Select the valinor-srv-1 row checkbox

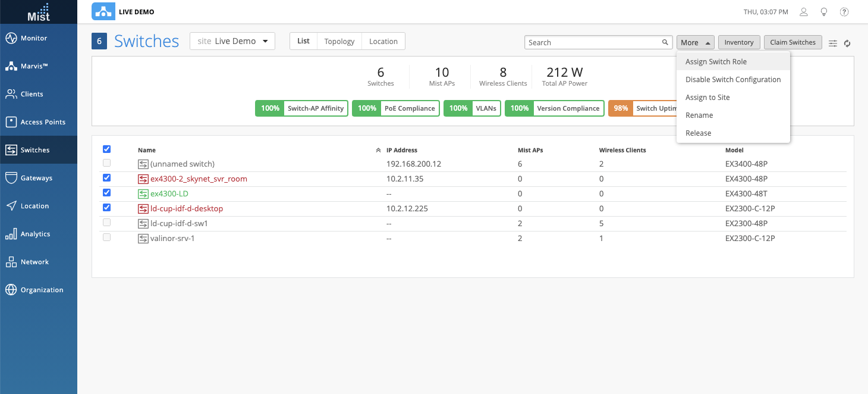[x=107, y=237]
